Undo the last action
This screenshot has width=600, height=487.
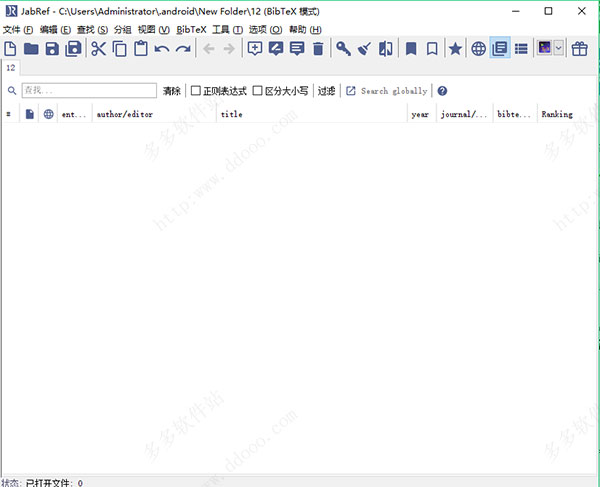click(162, 49)
